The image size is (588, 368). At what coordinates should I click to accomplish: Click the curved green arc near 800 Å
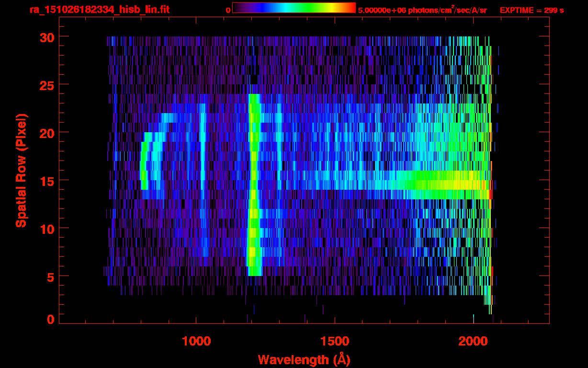tap(145, 161)
